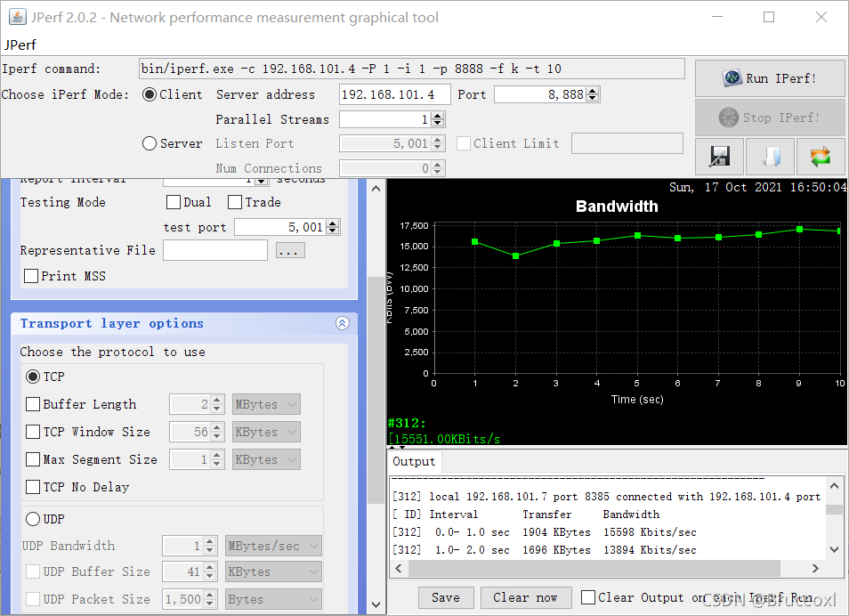The height and width of the screenshot is (616, 849).
Task: Collapse Transport layer options panel chevron
Action: pos(343,323)
